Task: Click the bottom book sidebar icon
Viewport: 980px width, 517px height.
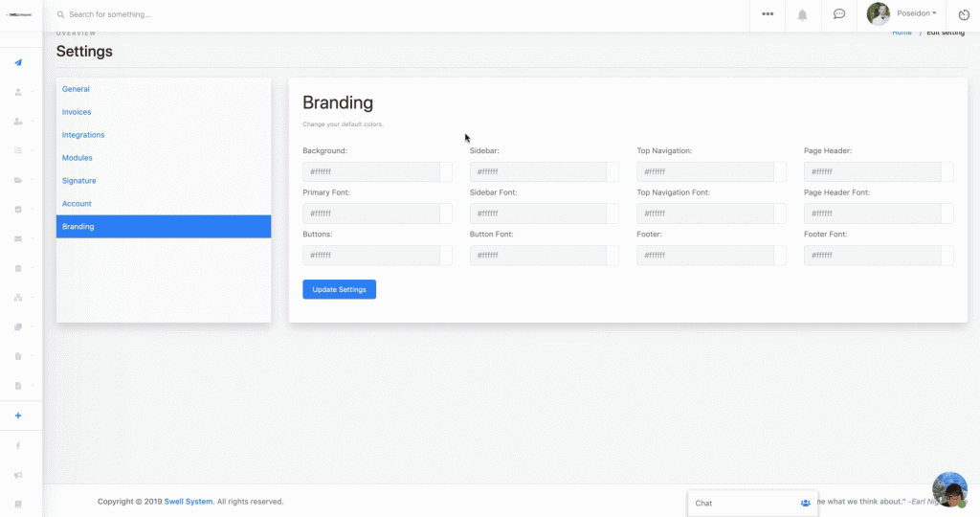Action: pyautogui.click(x=18, y=505)
